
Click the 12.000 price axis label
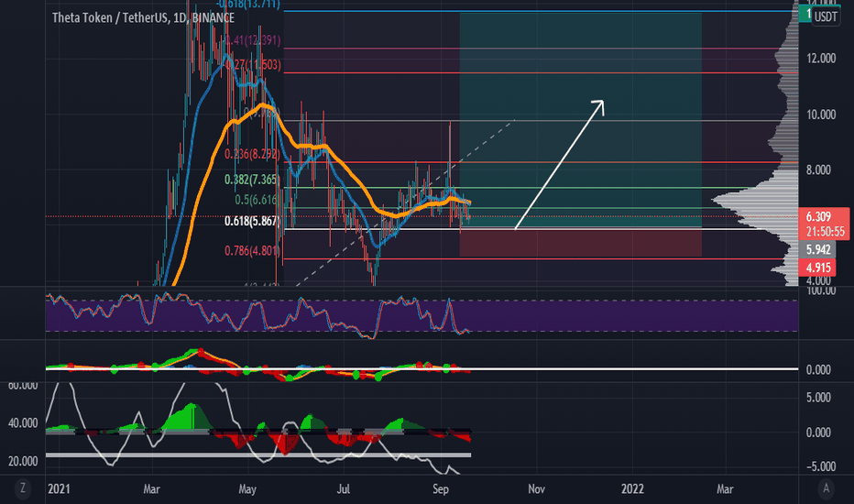821,59
